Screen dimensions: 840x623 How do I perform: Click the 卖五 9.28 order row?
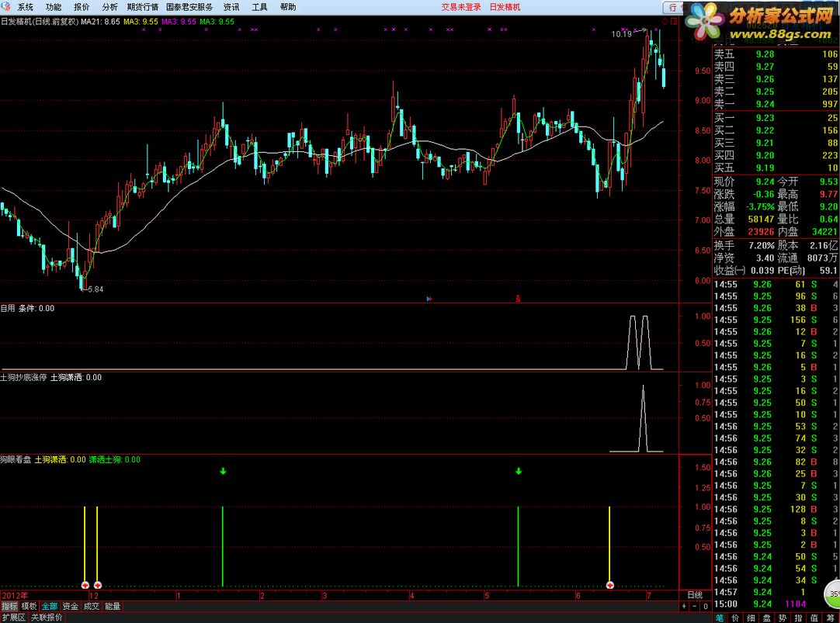pyautogui.click(x=776, y=54)
